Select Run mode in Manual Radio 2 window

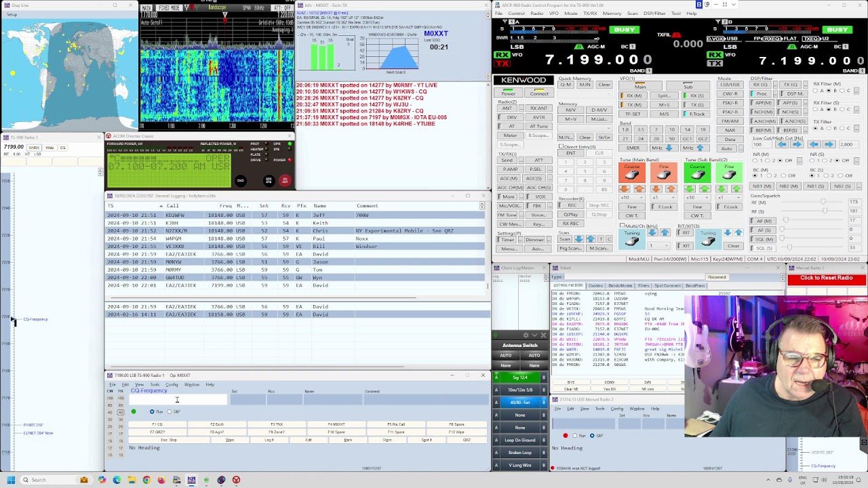[575, 435]
